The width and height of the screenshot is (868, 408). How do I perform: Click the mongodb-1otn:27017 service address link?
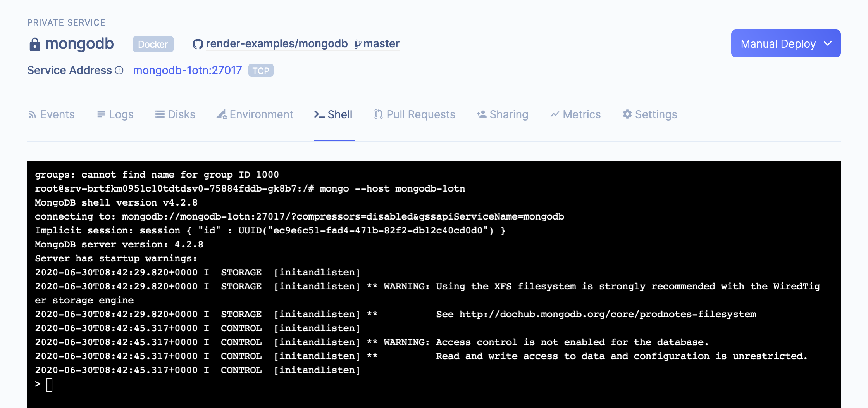click(x=187, y=70)
